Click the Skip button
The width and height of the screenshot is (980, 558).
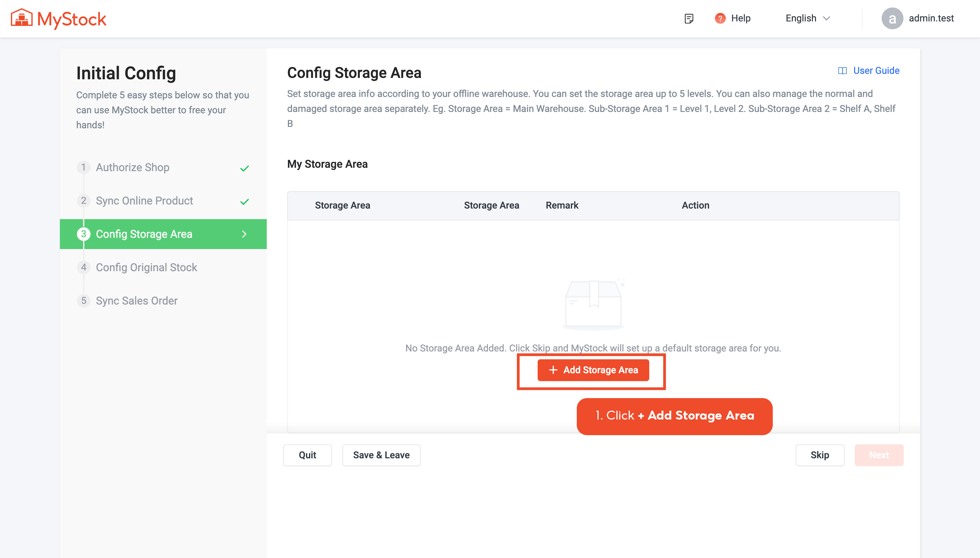[x=819, y=455]
